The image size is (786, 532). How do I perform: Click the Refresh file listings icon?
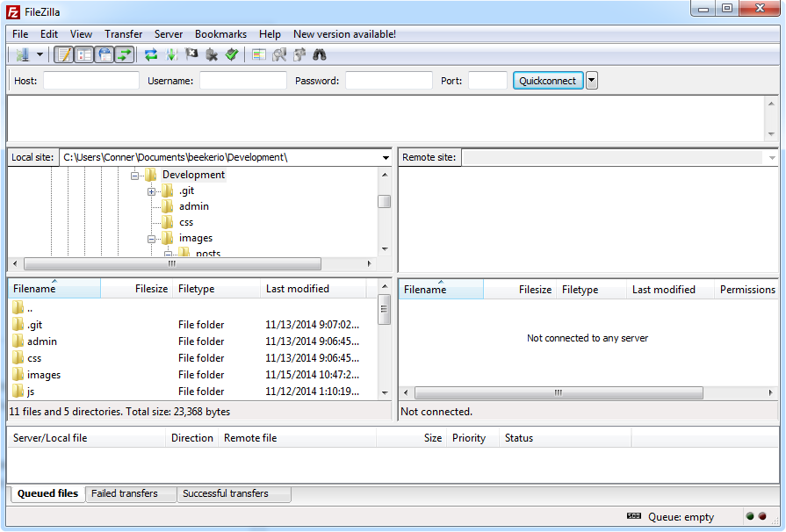151,54
